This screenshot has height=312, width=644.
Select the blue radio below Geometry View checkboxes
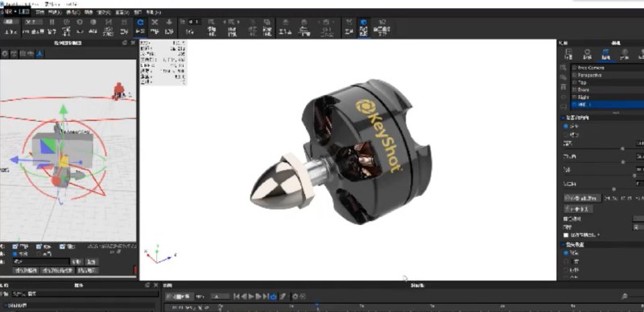15,254
